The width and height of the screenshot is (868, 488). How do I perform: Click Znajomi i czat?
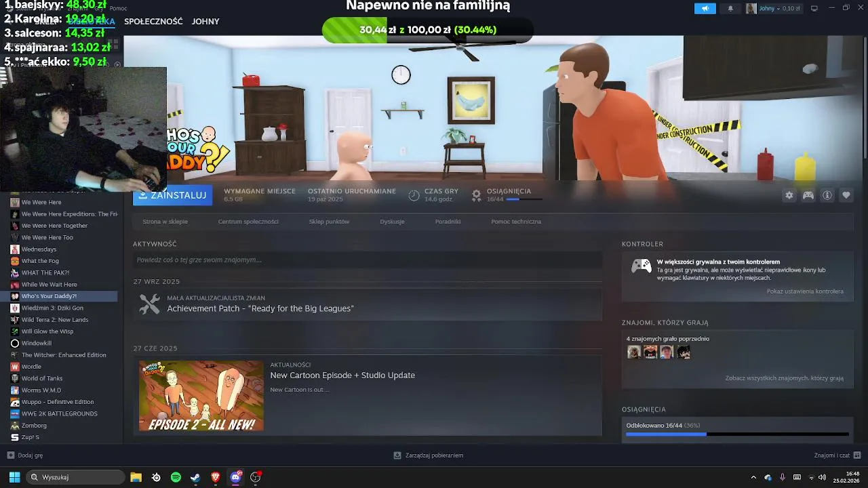click(837, 455)
